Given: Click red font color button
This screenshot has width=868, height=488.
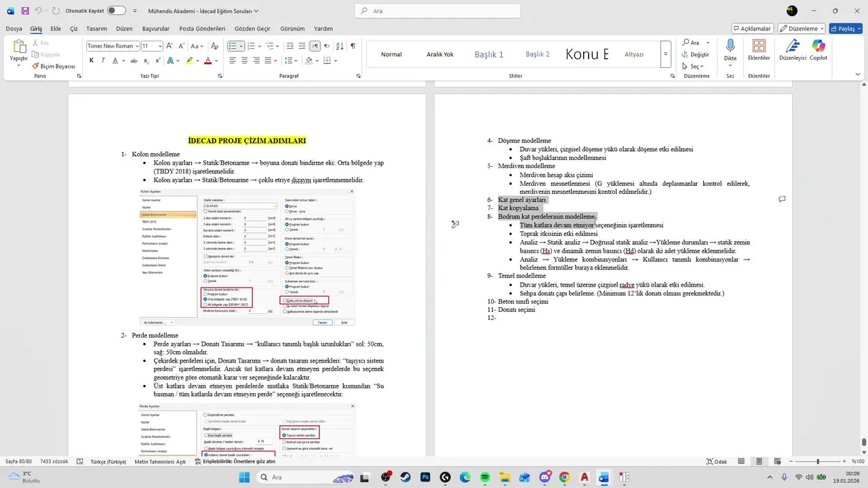Looking at the screenshot, I should [208, 60].
